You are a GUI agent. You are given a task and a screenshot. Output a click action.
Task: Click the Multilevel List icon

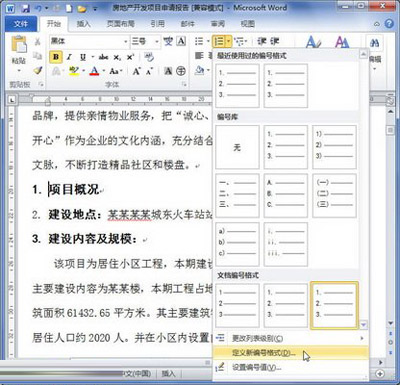[239, 41]
